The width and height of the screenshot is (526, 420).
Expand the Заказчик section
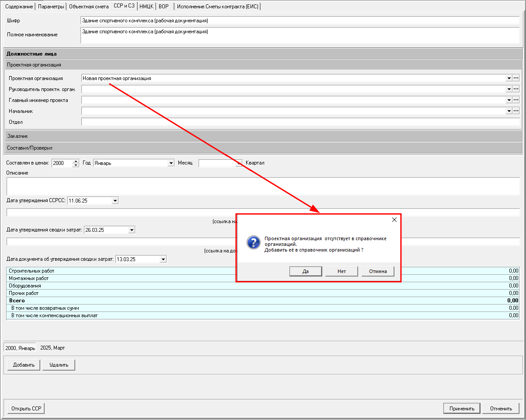(263, 136)
